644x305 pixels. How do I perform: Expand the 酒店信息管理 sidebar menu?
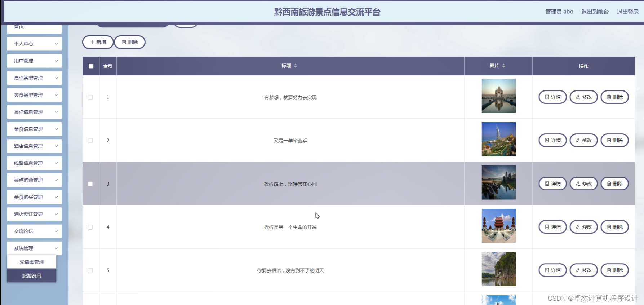click(x=34, y=146)
